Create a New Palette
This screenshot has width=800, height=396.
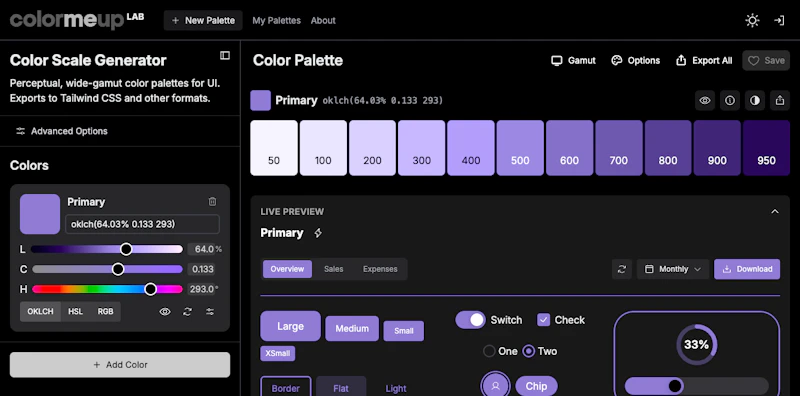pyautogui.click(x=203, y=20)
